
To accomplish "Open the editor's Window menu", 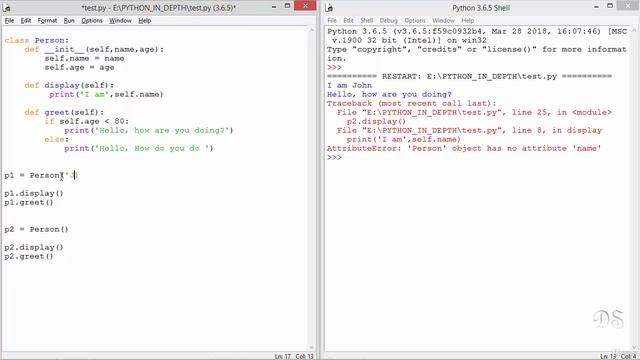I will click(120, 20).
